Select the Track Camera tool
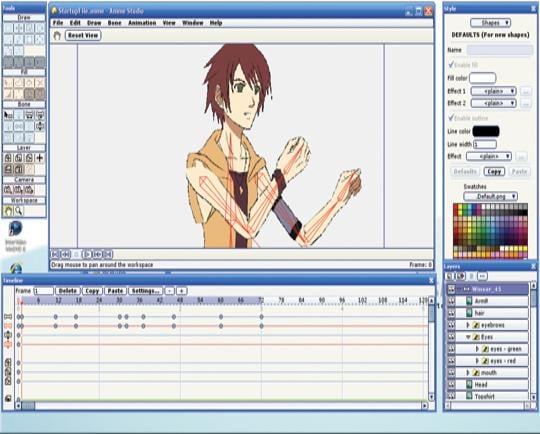The image size is (540, 434). point(8,190)
